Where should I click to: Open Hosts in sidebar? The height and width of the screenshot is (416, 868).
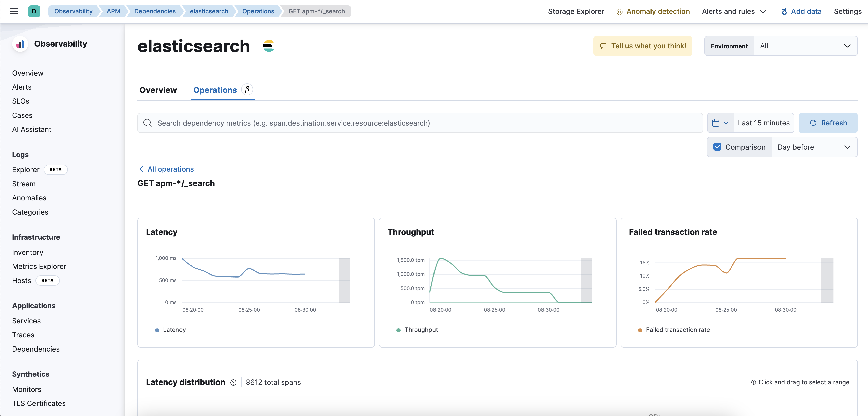click(22, 281)
